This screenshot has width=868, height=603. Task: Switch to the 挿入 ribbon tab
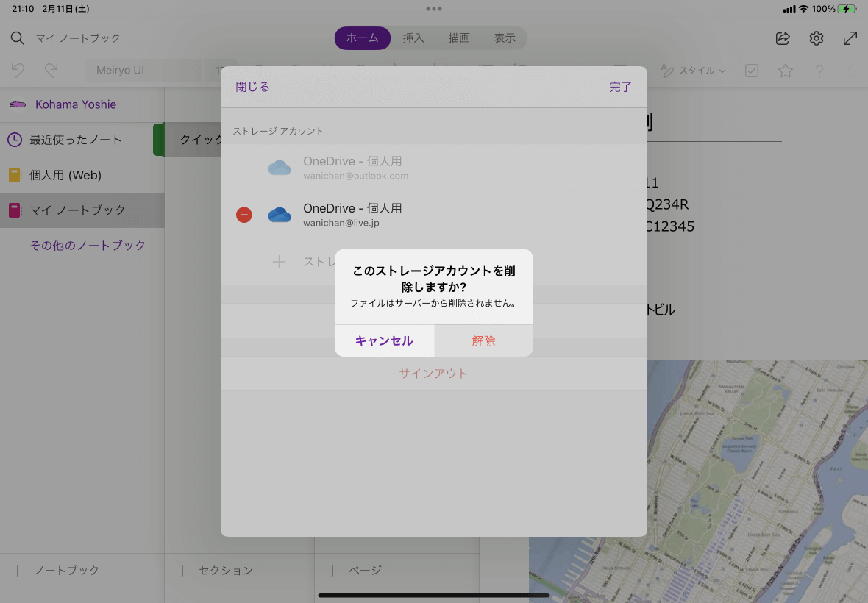[x=413, y=38]
